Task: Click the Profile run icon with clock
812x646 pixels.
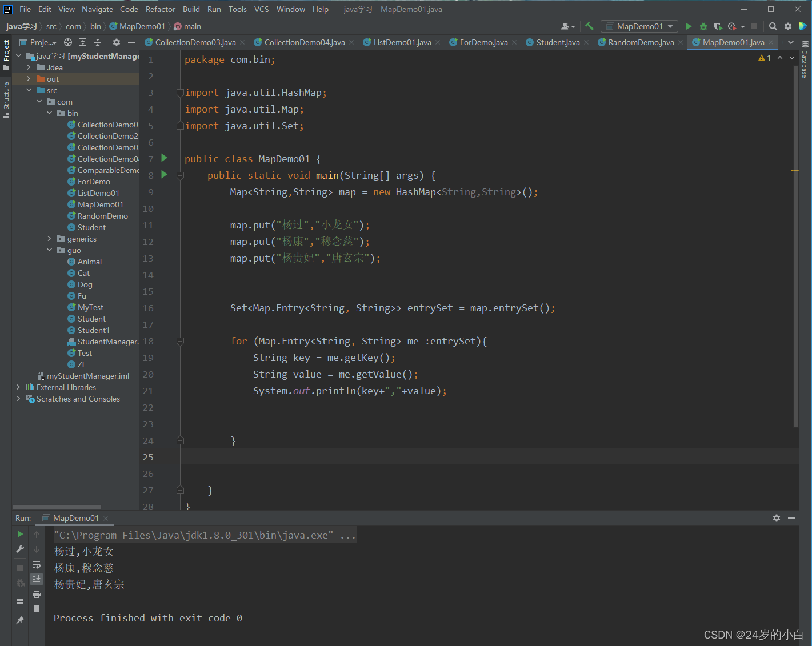Action: [x=731, y=26]
